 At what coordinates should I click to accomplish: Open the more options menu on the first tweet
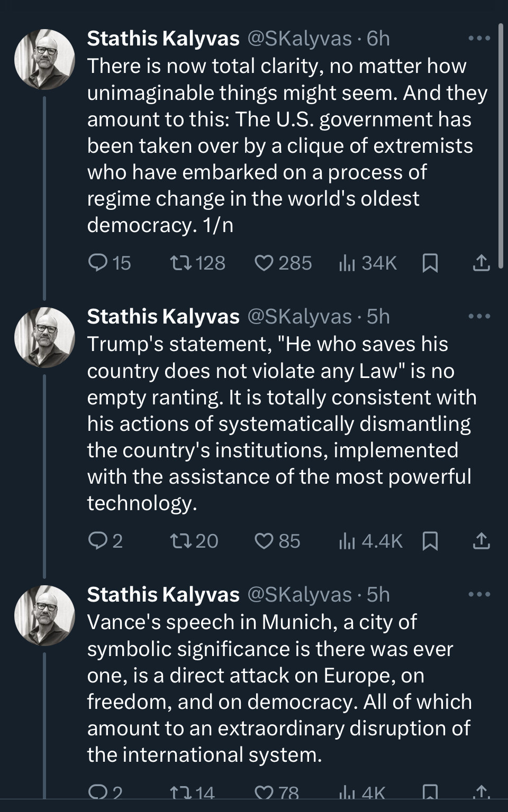(x=479, y=39)
